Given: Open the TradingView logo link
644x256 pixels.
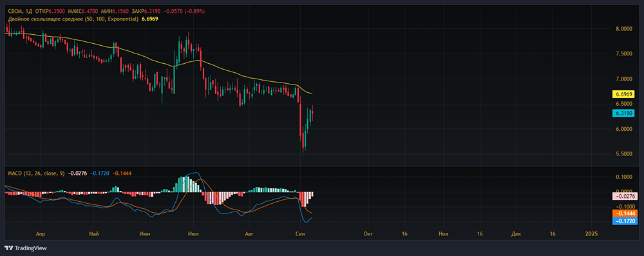Looking at the screenshot, I should coord(26,248).
